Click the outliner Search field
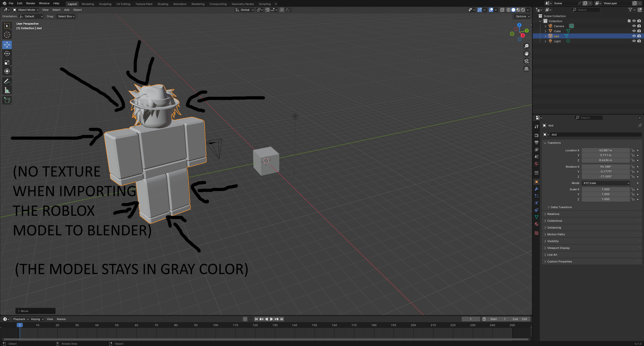 pos(586,10)
